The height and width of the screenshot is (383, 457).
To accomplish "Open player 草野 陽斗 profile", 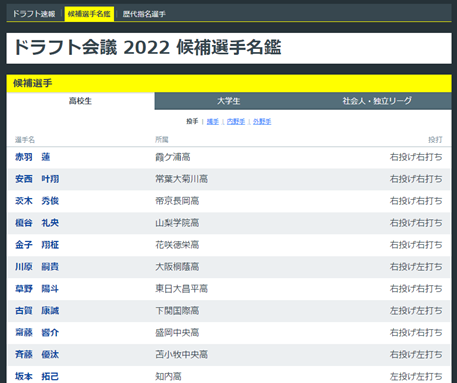I will click(x=37, y=289).
